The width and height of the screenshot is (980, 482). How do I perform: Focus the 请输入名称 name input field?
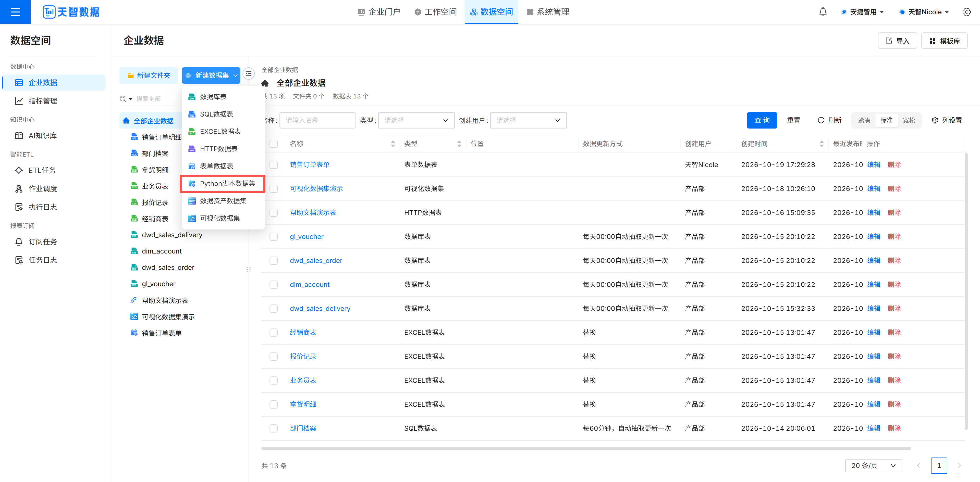coord(318,120)
